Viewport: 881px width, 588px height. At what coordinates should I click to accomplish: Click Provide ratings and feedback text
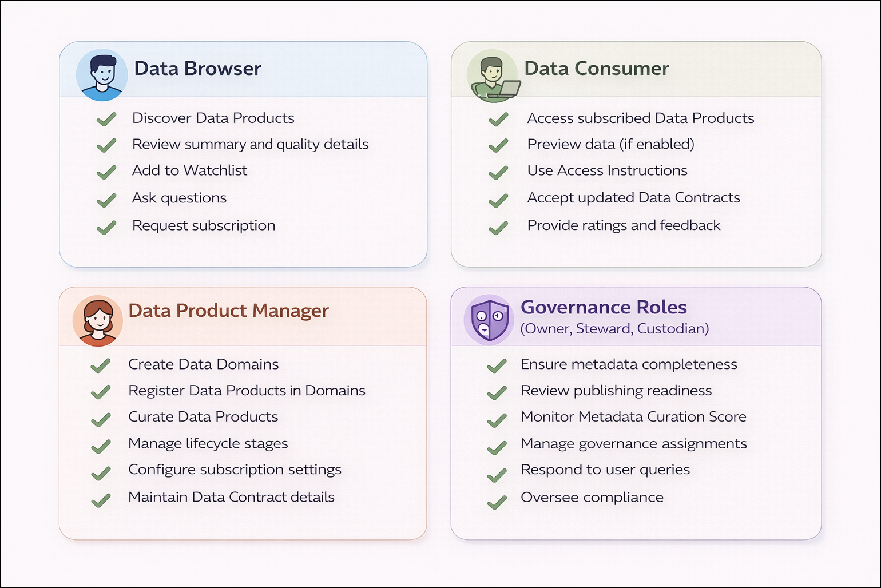(x=624, y=225)
